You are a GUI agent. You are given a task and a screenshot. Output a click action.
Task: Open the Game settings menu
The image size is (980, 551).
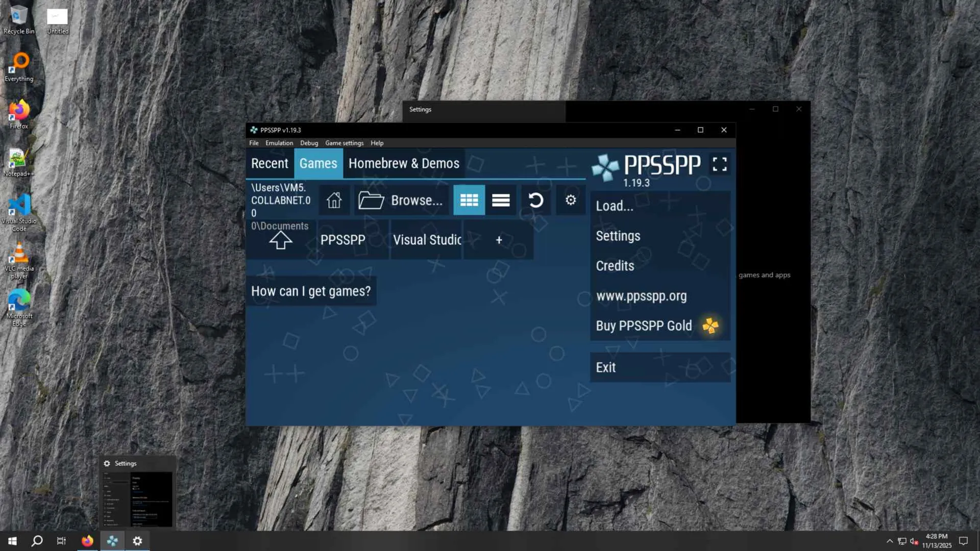pyautogui.click(x=344, y=143)
